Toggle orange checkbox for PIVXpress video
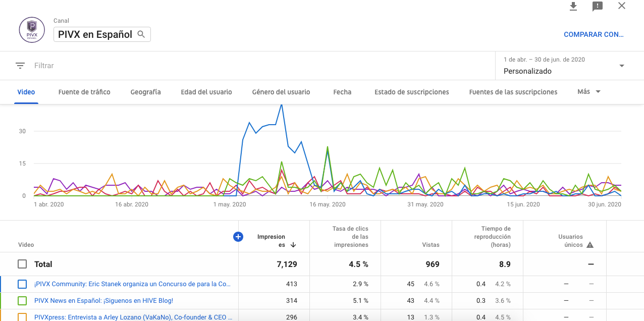 click(x=22, y=317)
